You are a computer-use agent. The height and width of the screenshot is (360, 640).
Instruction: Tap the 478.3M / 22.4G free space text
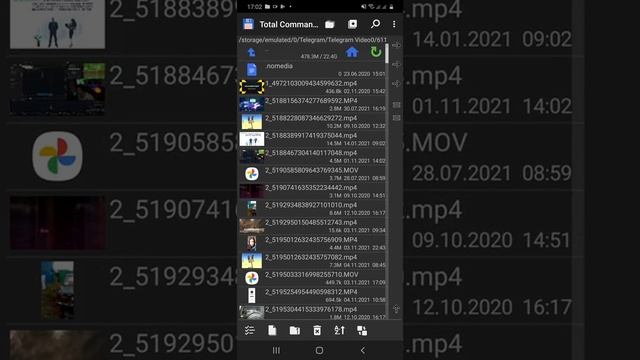pos(319,57)
